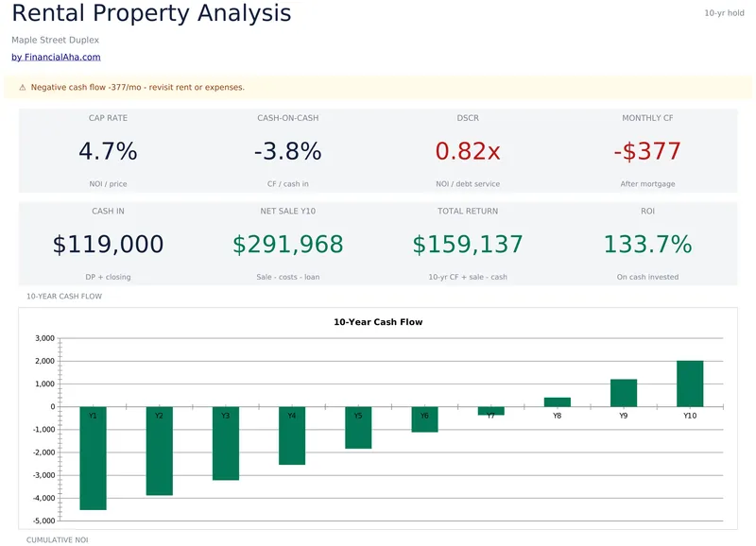Click the 10-YEAR CASH FLOW section label
Screen dimensions: 756x546
pos(64,297)
